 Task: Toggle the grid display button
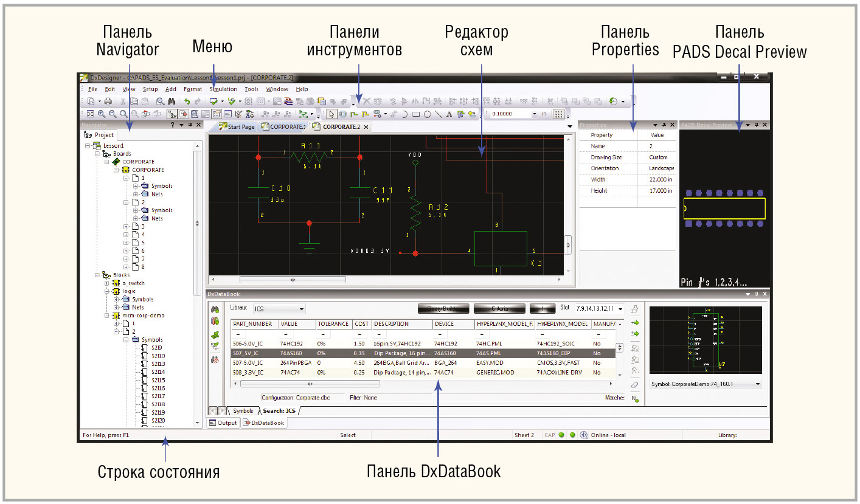(x=558, y=114)
